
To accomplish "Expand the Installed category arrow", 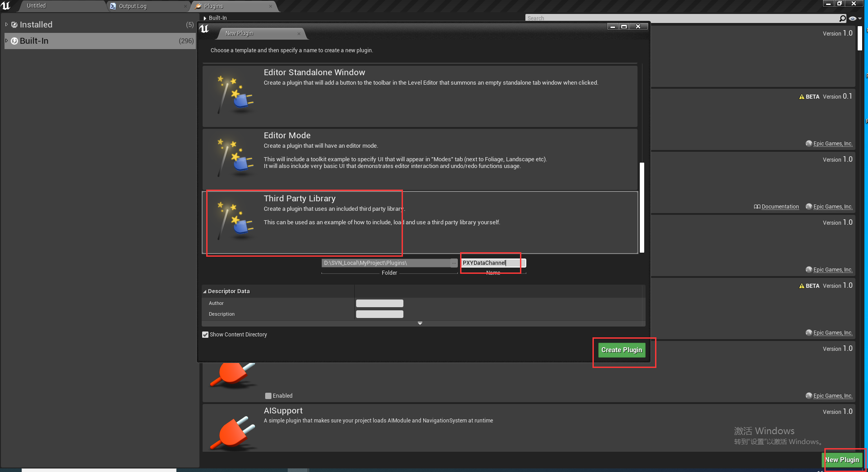I will tap(6, 24).
